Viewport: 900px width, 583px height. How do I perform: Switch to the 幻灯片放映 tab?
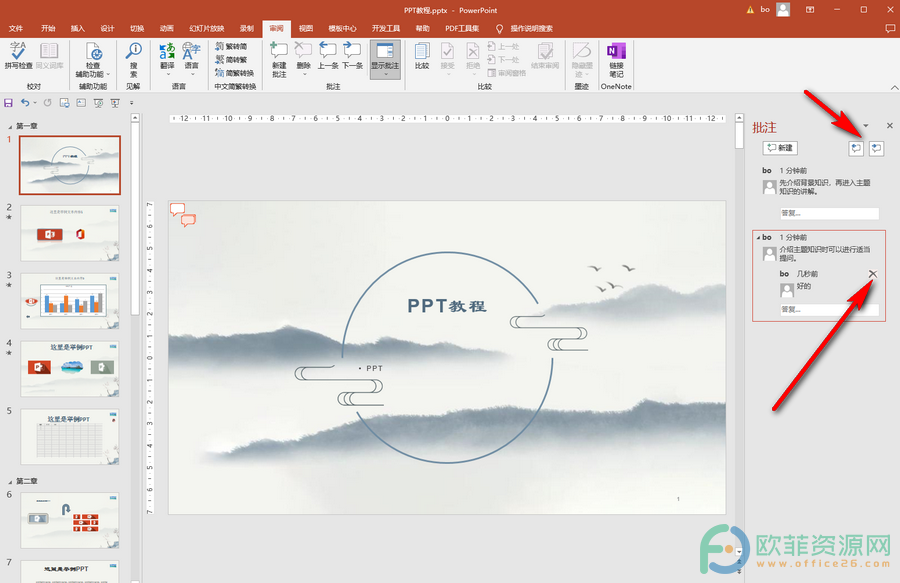tap(207, 28)
